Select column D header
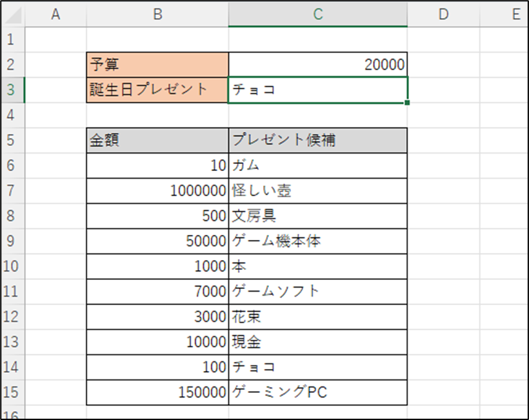The width and height of the screenshot is (529, 420). pos(443,14)
